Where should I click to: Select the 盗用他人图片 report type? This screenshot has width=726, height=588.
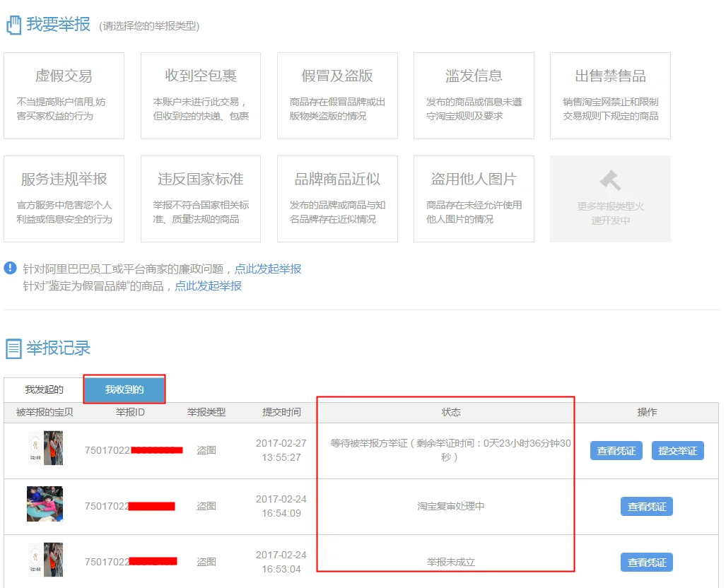click(x=474, y=199)
